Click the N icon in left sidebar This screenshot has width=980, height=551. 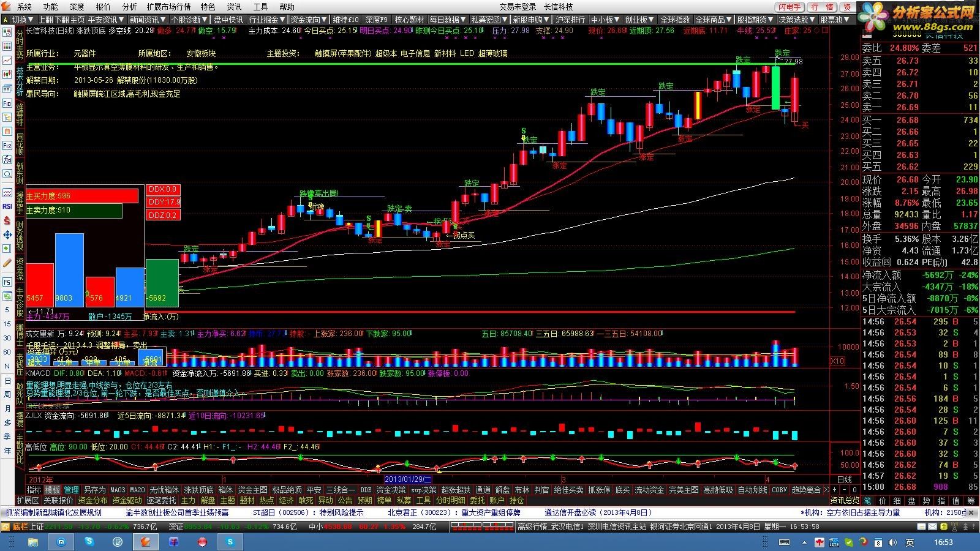[x=7, y=366]
